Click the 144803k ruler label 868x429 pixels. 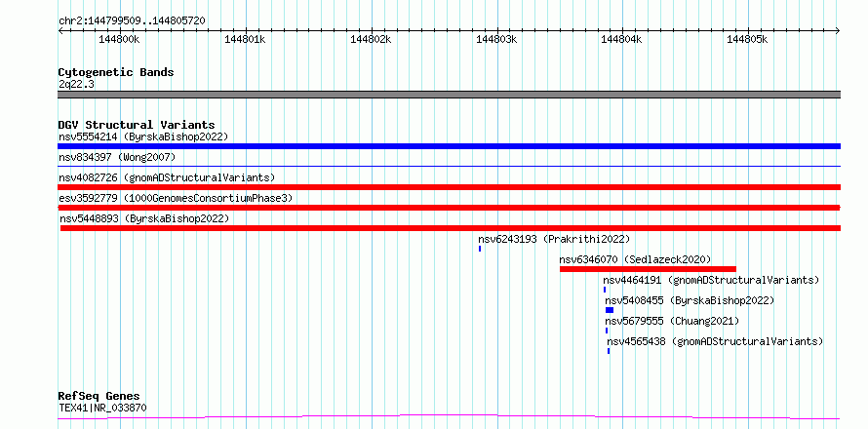coord(496,39)
